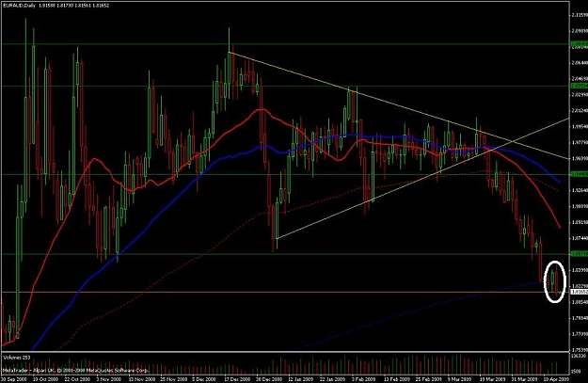Select the 1.8744 price scale label
The image size is (588, 383).
[x=580, y=238]
